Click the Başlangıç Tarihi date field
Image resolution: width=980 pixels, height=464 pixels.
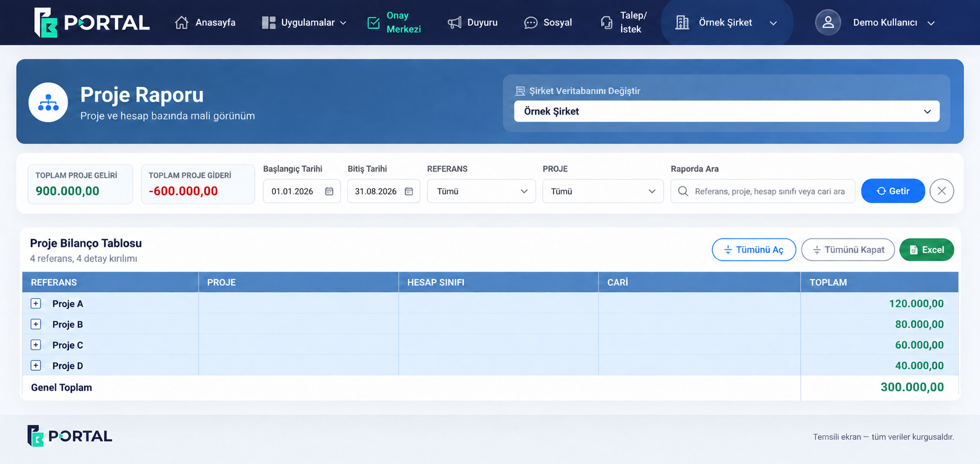pos(302,191)
